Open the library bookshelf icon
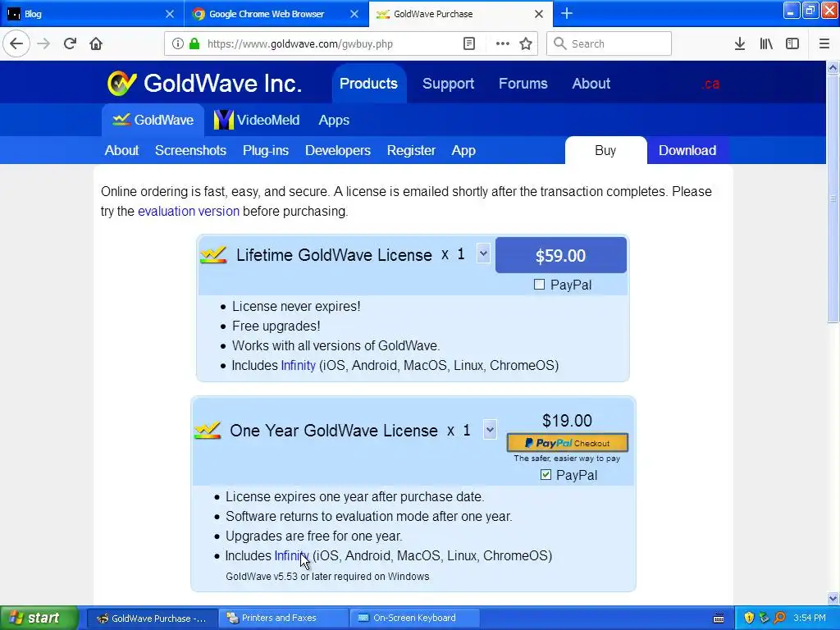Screen dimensions: 840x630 (x=766, y=43)
